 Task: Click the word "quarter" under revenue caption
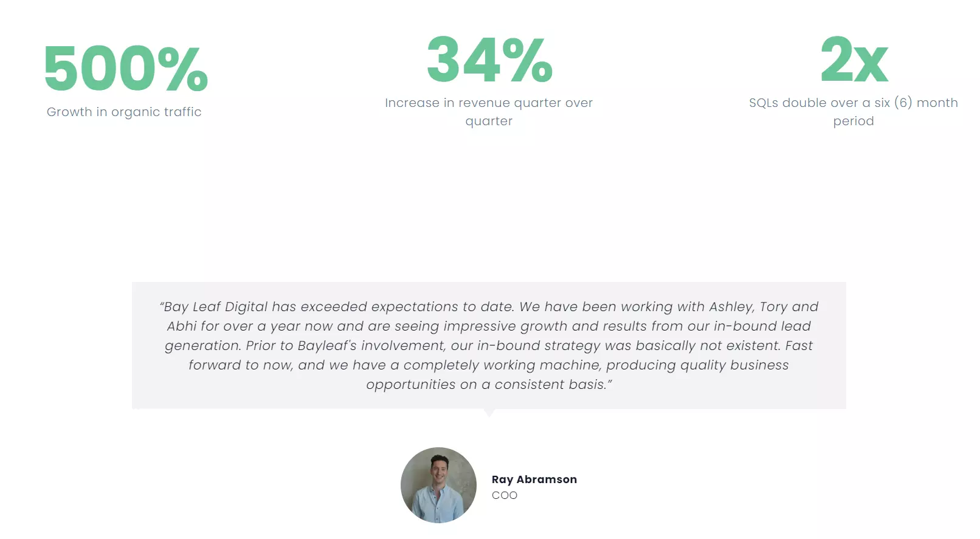pyautogui.click(x=489, y=121)
